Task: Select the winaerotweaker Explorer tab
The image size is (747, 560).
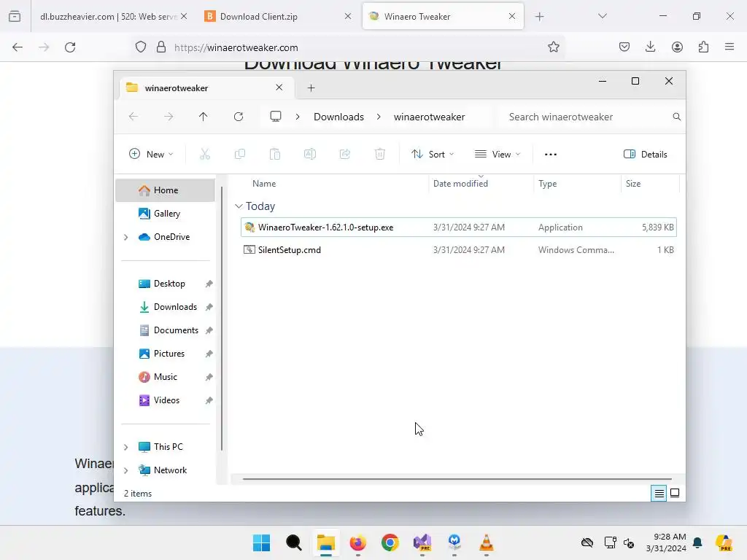Action: [206, 88]
